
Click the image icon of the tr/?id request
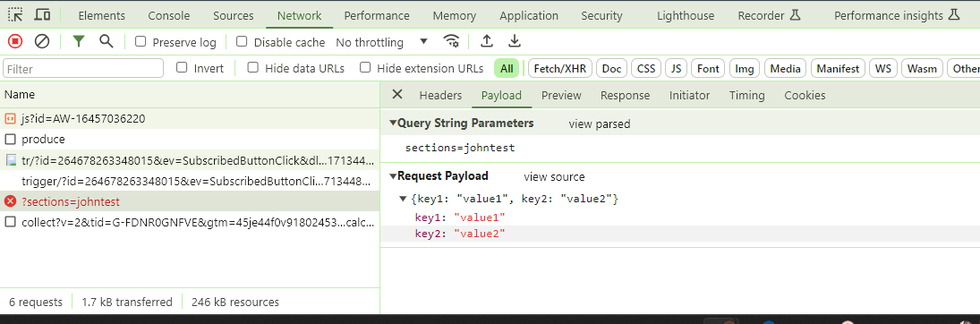pos(10,160)
